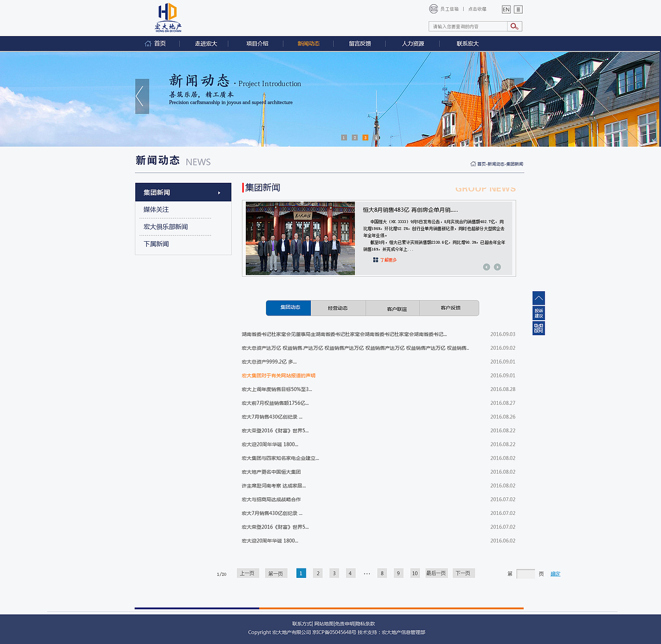Click the 第一页 button
Image resolution: width=661 pixels, height=644 pixels.
(x=276, y=573)
